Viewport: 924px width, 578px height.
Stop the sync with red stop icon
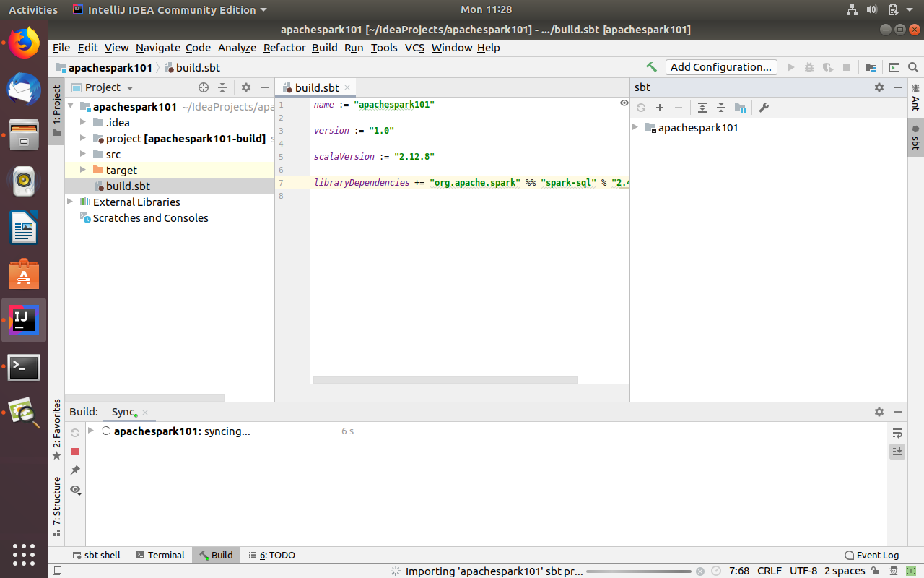click(75, 452)
